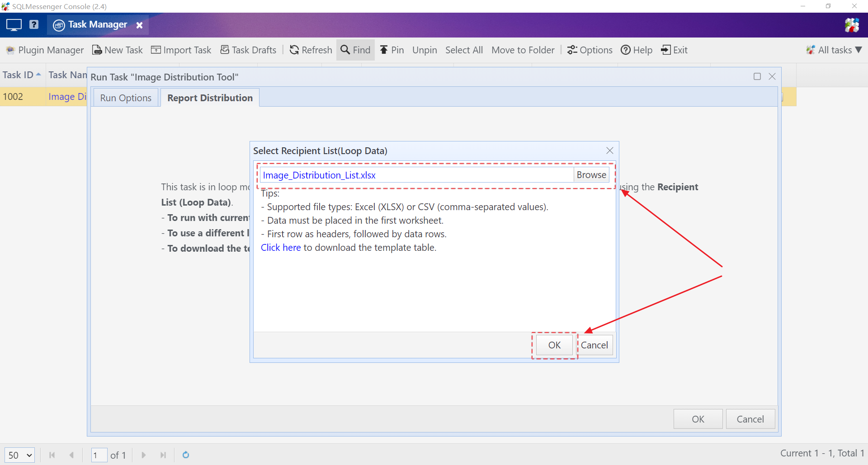Maximize the Run Task dialog

[757, 76]
